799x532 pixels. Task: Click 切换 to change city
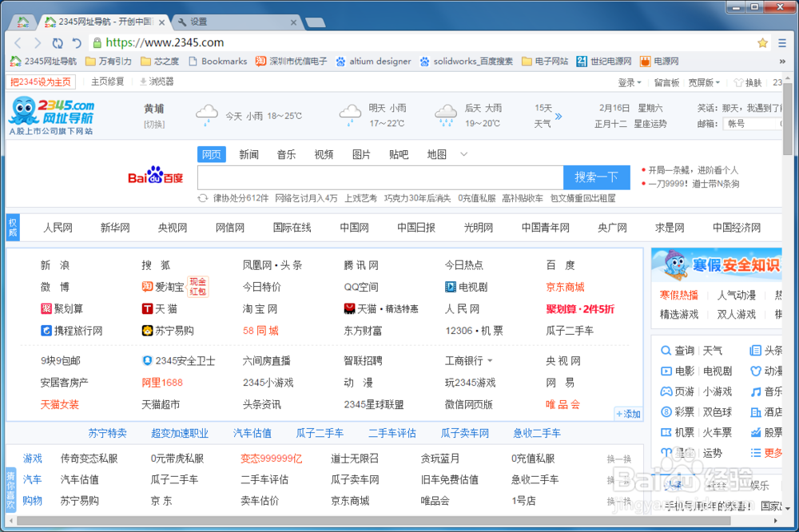tap(154, 125)
